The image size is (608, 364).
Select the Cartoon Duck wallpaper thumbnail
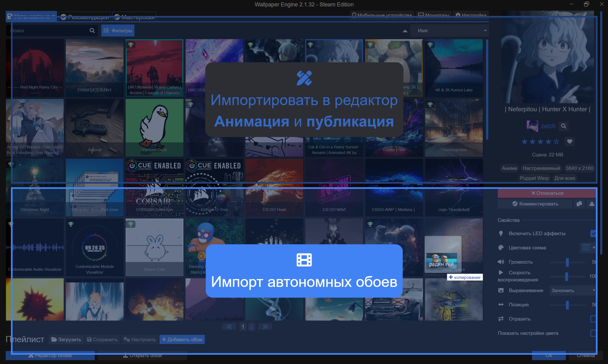pyautogui.click(x=154, y=128)
